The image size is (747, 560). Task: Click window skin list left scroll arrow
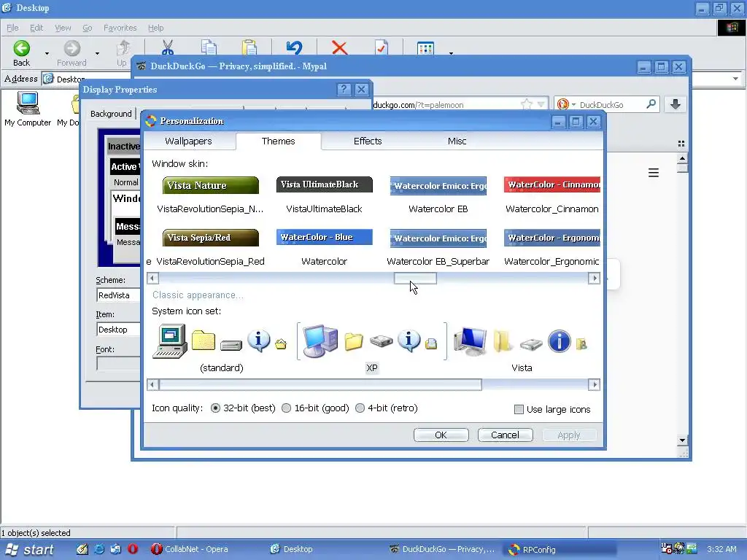pos(152,278)
